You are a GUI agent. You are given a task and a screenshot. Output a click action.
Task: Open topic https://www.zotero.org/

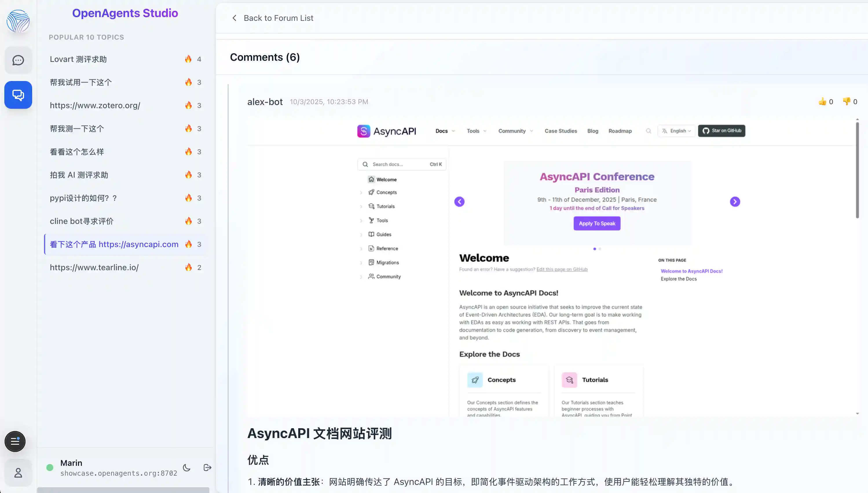click(95, 105)
